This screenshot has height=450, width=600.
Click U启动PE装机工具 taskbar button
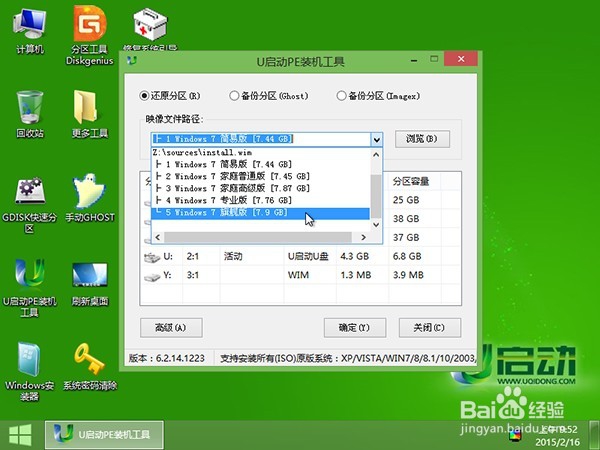(x=104, y=435)
